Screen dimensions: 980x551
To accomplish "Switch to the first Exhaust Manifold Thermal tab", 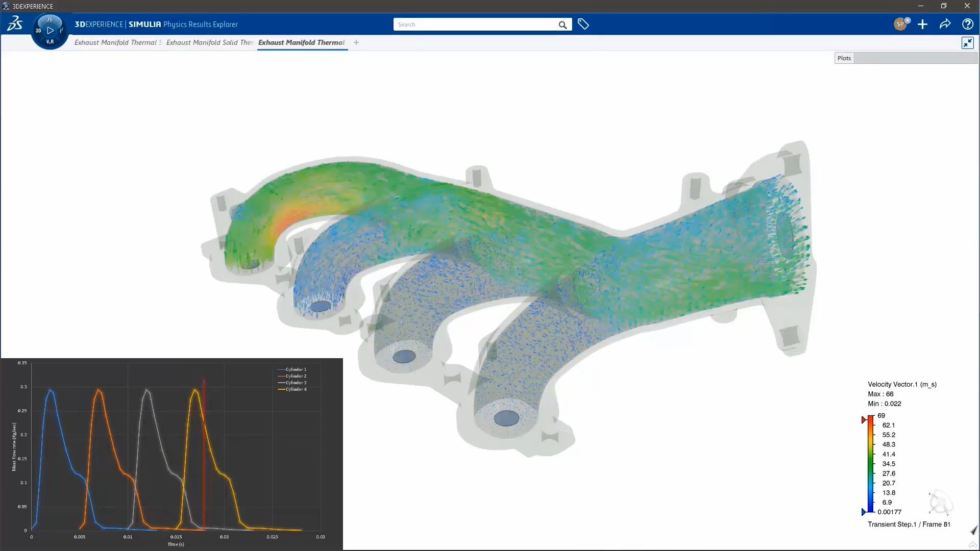I will [x=117, y=42].
